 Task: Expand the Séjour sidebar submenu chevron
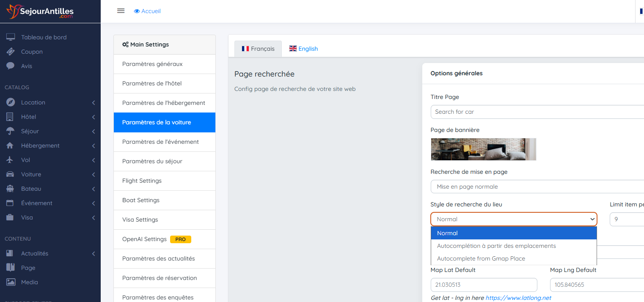[93, 132]
